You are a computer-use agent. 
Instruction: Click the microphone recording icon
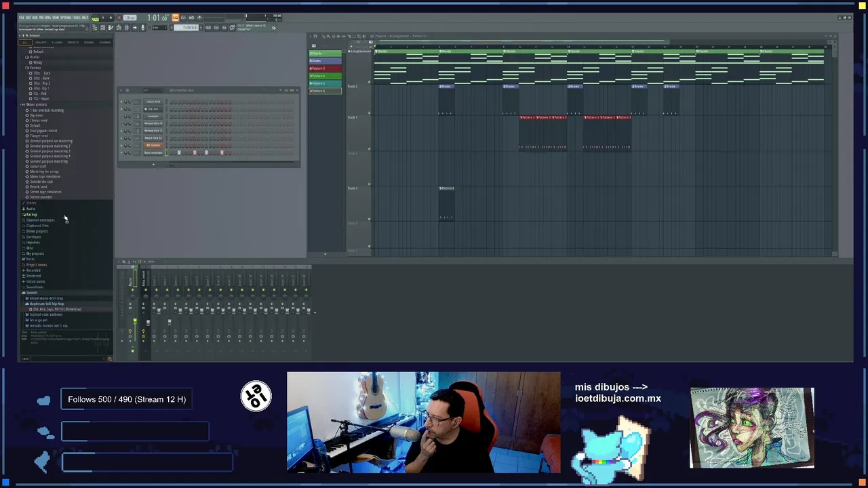[143, 28]
